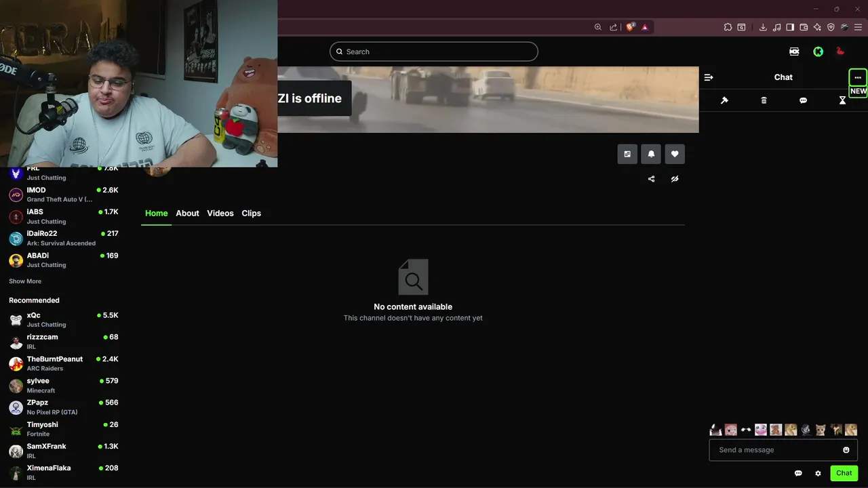Toggle channel notifications bell

click(651, 154)
